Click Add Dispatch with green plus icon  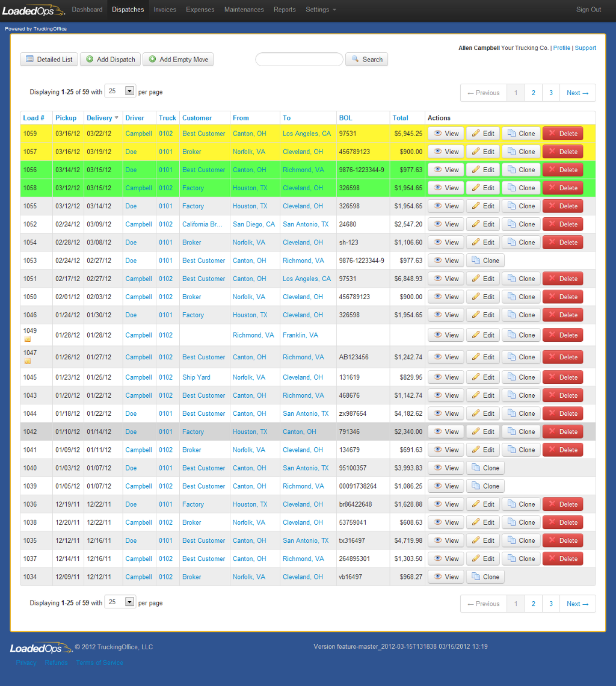point(110,60)
